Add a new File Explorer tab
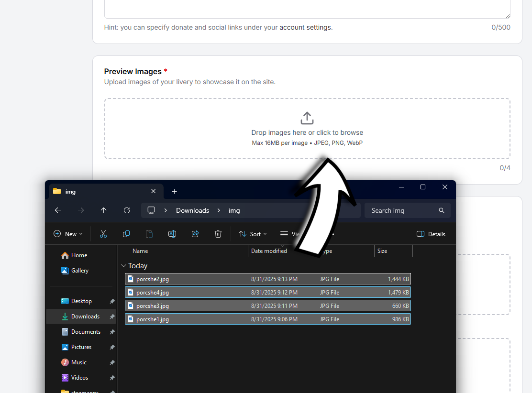This screenshot has width=532, height=393. 175,192
